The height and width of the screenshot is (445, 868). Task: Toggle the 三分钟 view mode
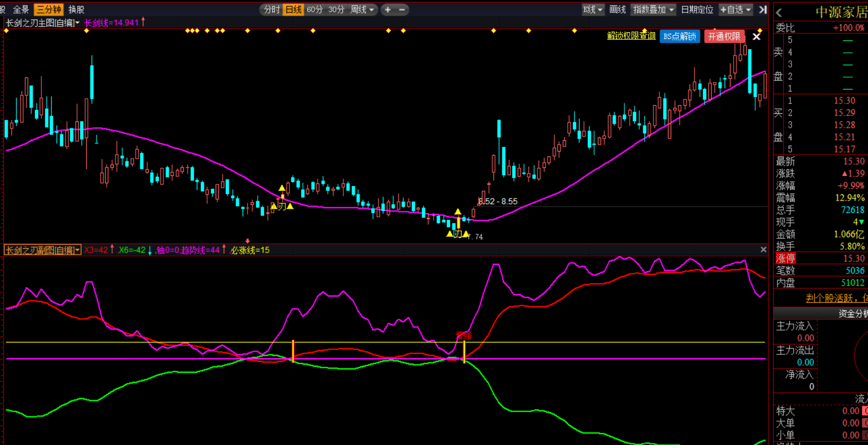[x=49, y=10]
